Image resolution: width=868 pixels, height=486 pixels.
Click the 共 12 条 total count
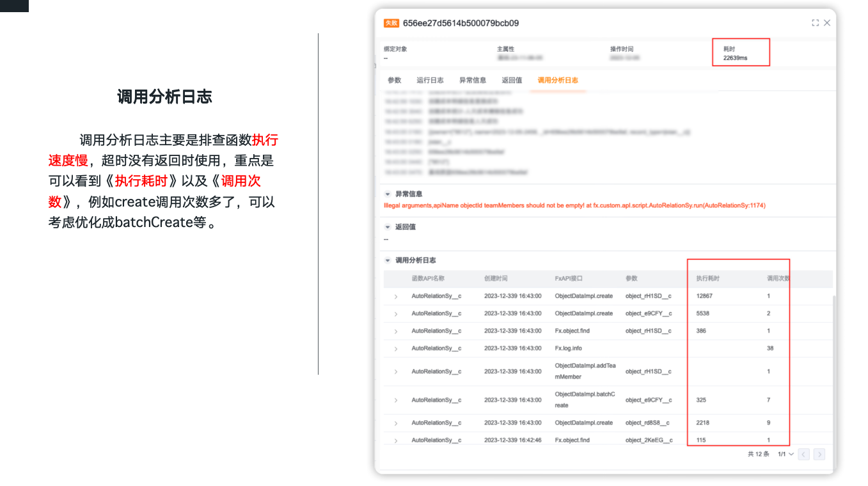pos(759,454)
